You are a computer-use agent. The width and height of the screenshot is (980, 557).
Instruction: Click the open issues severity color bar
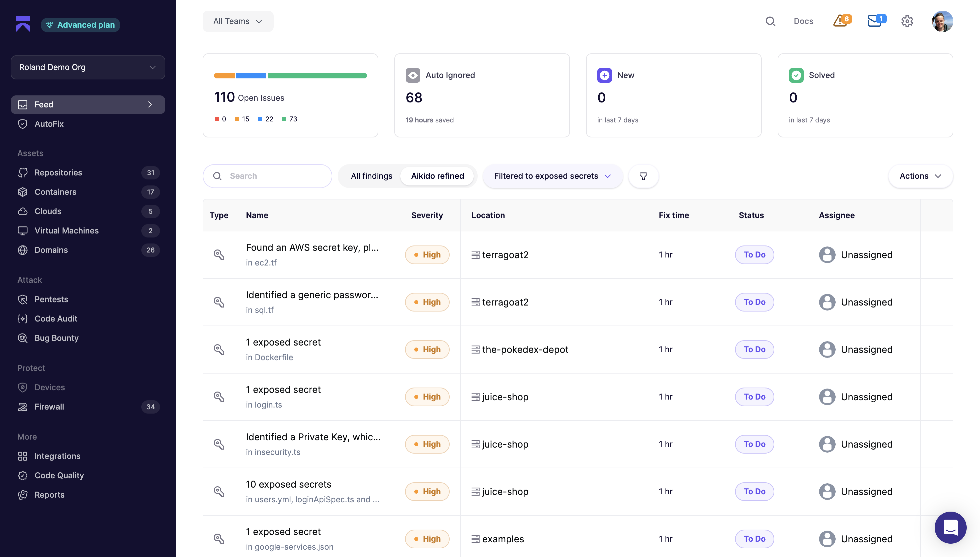tap(290, 76)
